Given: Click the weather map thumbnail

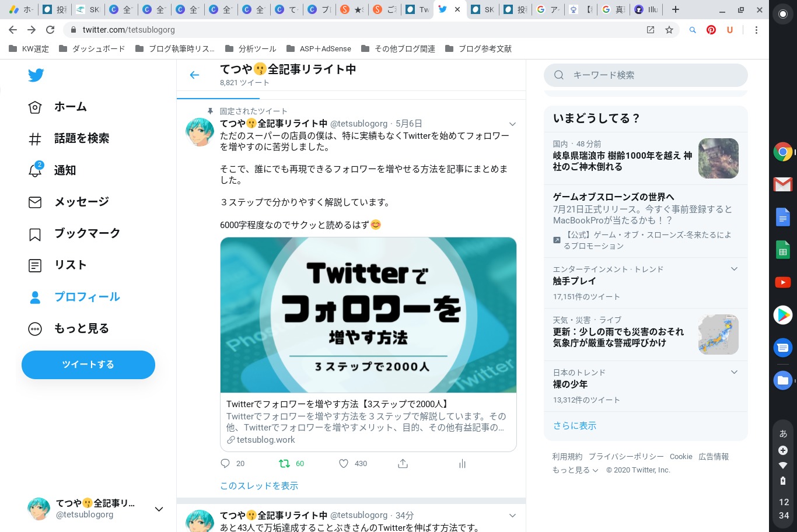Looking at the screenshot, I should pyautogui.click(x=718, y=334).
